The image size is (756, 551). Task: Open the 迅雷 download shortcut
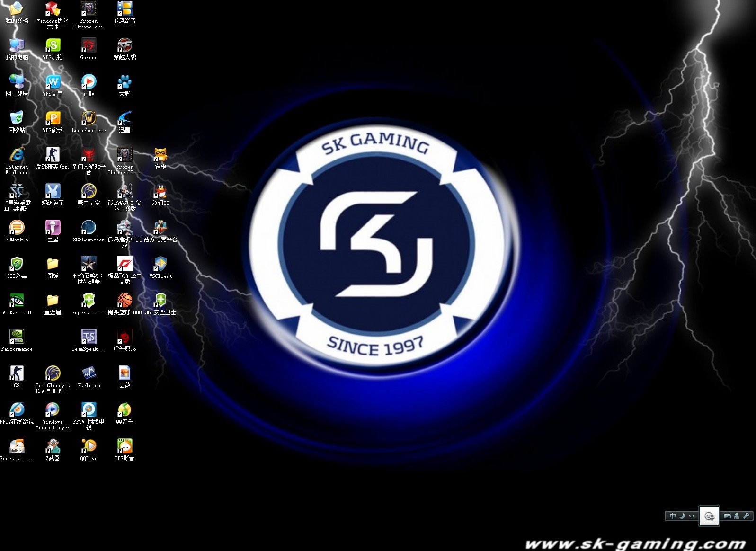point(125,118)
